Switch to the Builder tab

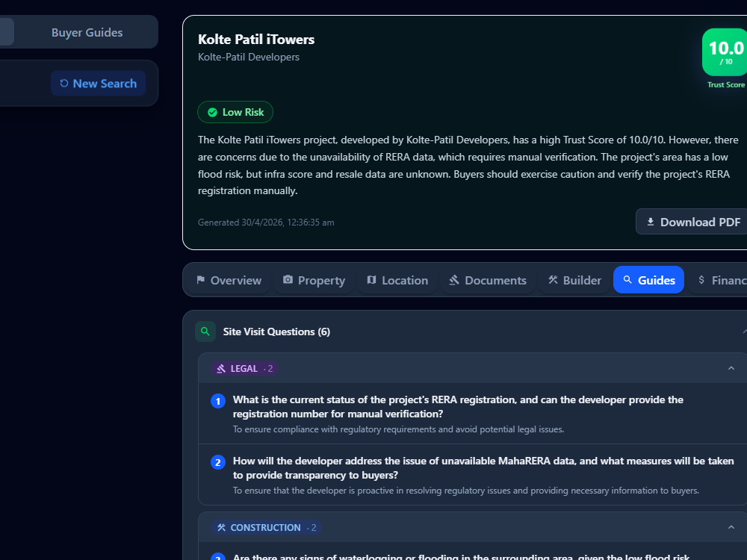point(574,280)
